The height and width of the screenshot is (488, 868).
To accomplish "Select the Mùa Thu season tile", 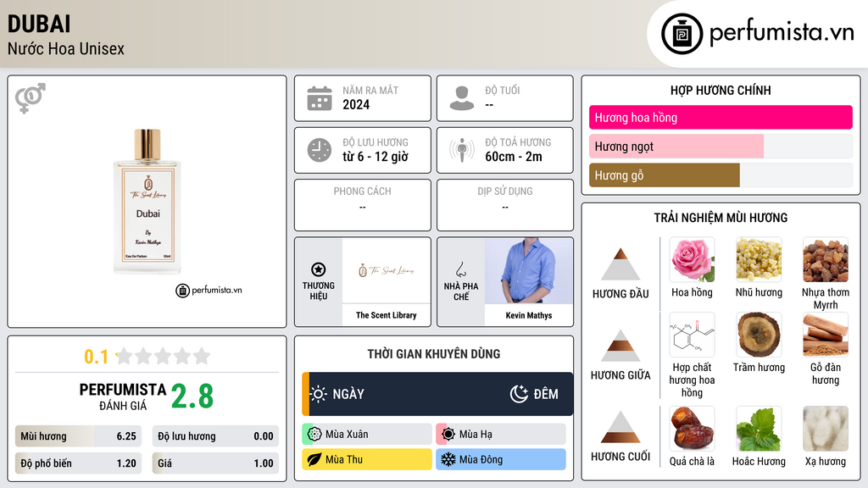I will 367,459.
